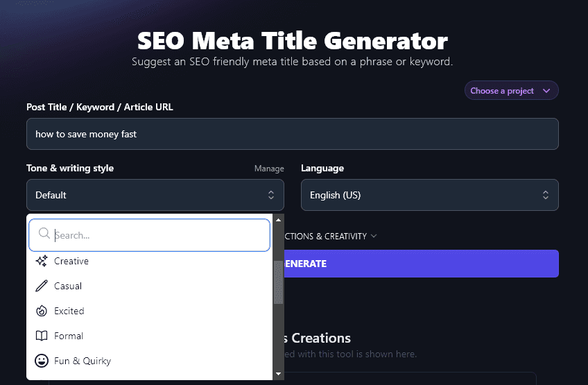The image size is (588, 385).
Task: Click the Excited flame icon
Action: click(x=41, y=311)
